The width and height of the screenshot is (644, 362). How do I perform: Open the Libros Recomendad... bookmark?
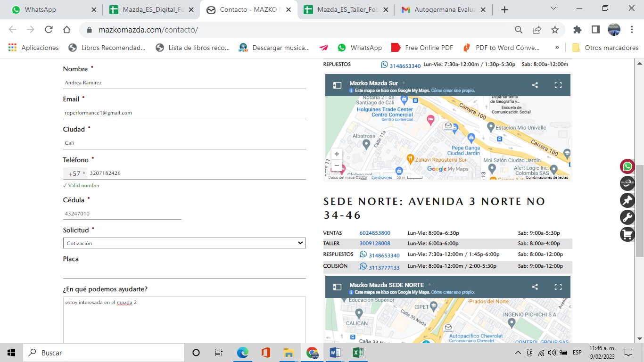(107, 48)
